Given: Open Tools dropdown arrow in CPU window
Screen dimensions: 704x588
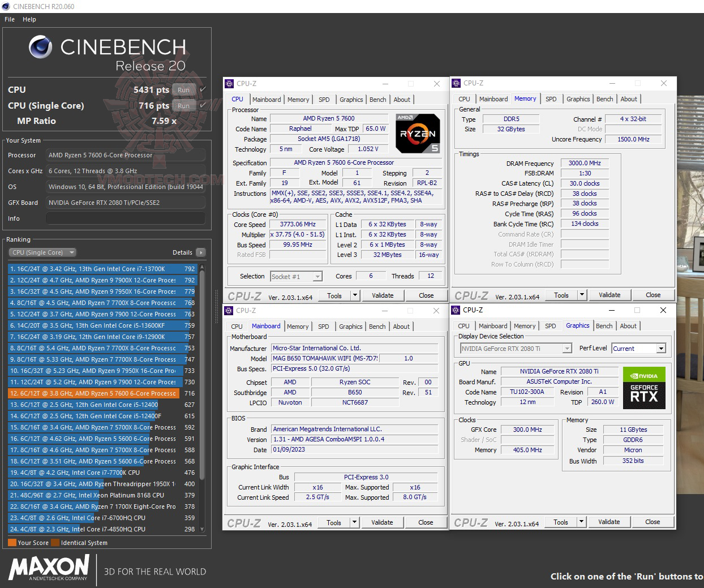Looking at the screenshot, I should pos(355,295).
